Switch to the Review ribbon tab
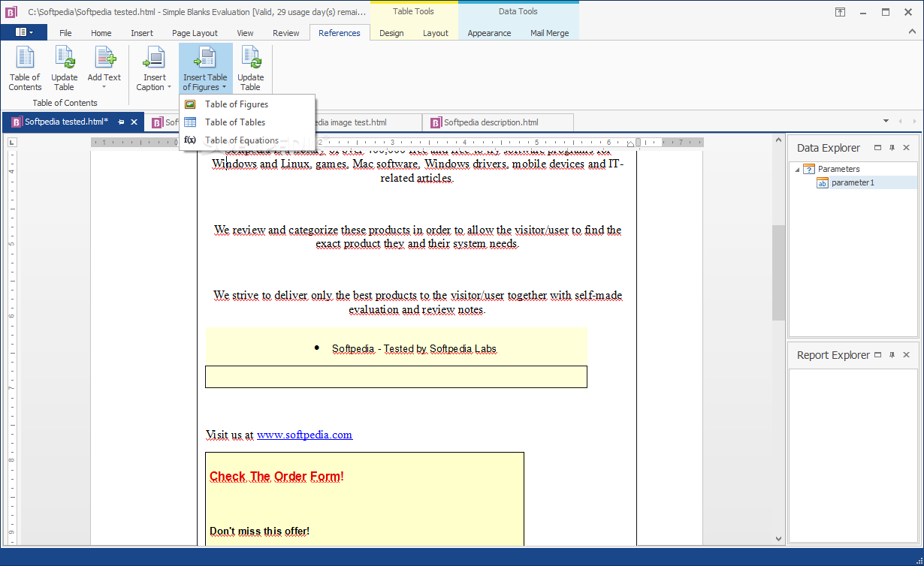924x566 pixels. coord(286,33)
